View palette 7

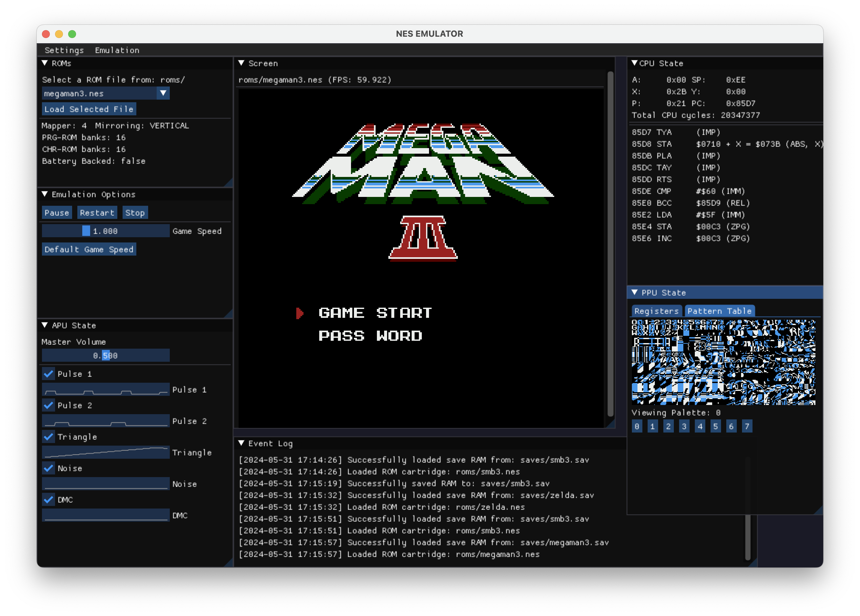747,426
